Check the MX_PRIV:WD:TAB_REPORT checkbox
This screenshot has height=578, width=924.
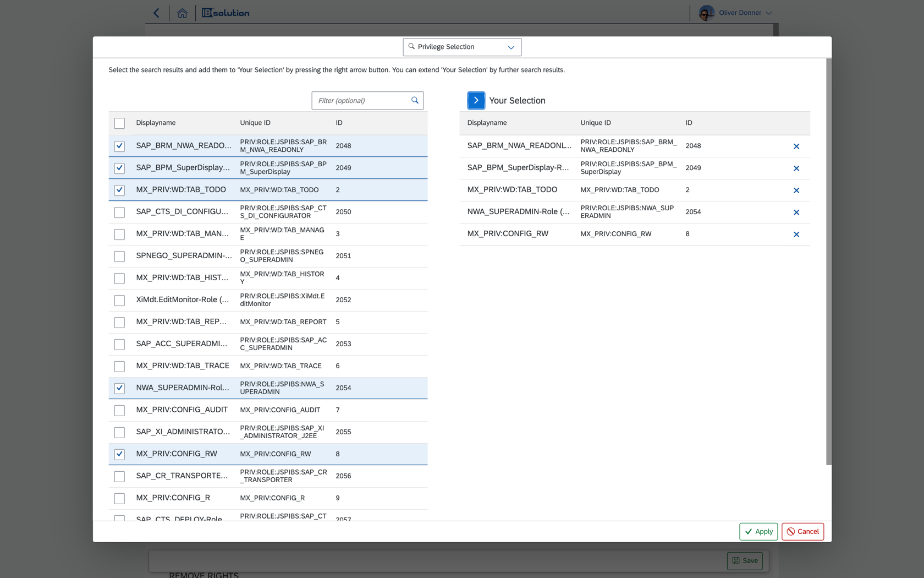(119, 322)
